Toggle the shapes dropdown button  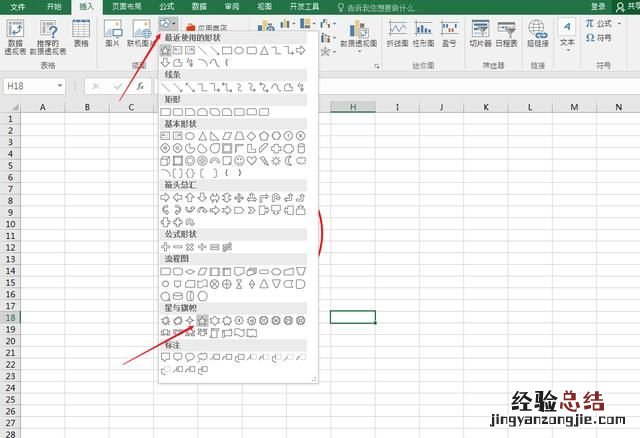coord(168,23)
